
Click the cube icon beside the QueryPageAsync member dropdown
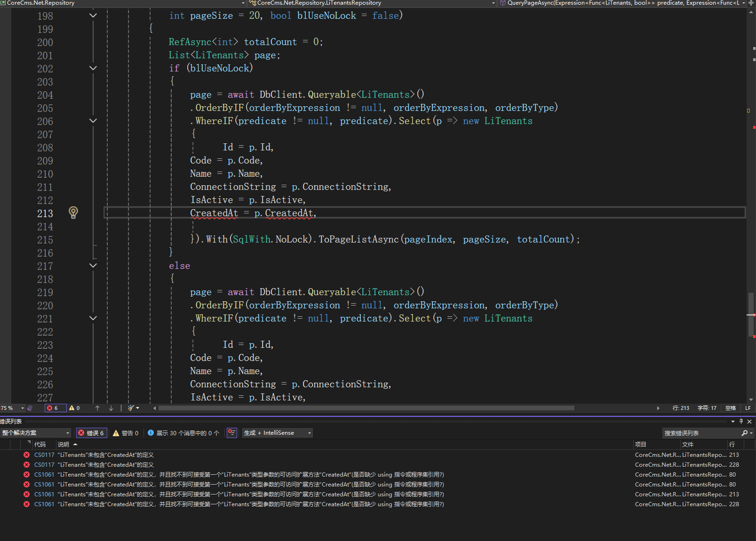pyautogui.click(x=503, y=3)
